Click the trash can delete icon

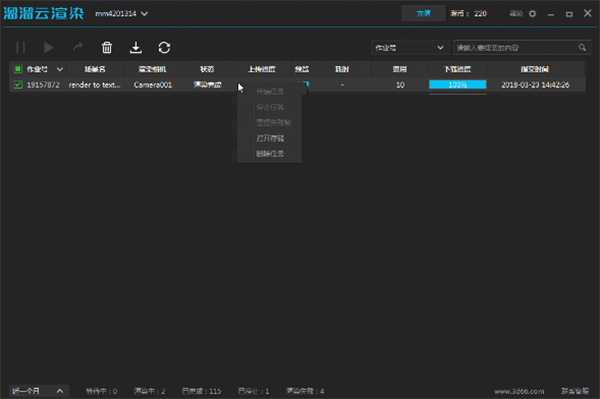[x=107, y=47]
